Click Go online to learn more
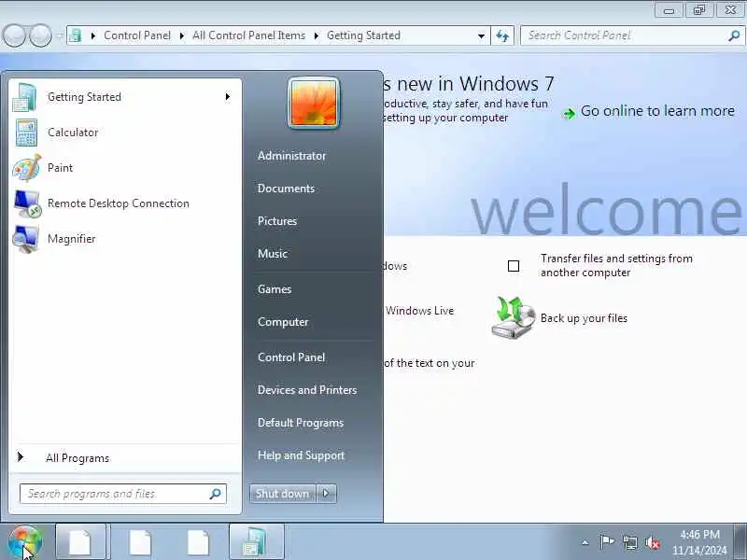747x560 pixels. (657, 111)
